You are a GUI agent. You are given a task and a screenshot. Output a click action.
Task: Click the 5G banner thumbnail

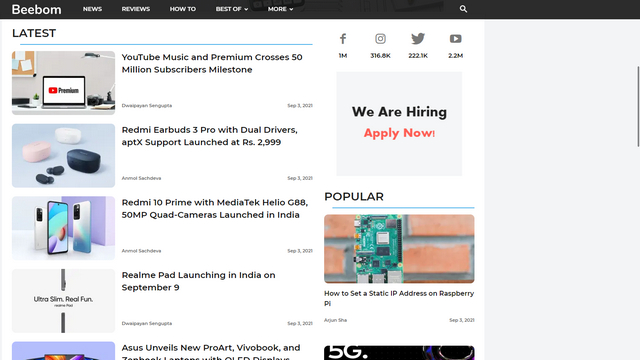[x=399, y=353]
